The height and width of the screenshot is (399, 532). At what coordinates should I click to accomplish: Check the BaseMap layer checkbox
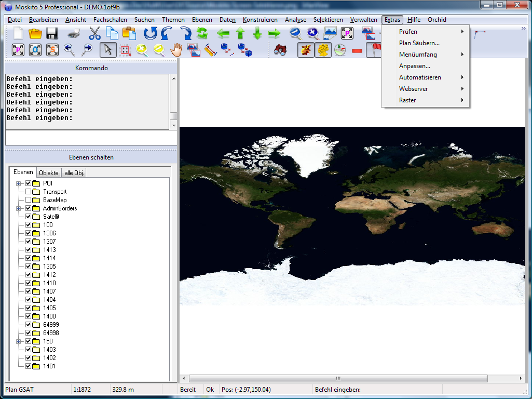pos(29,200)
